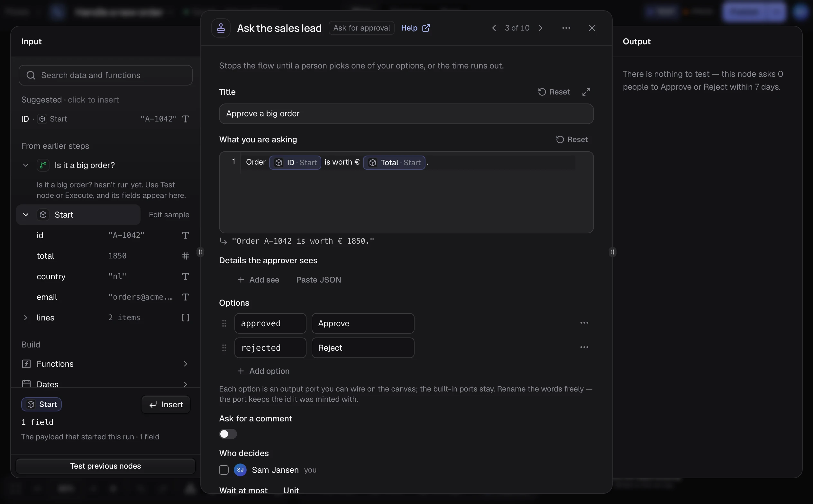Grab the drag handle of approved option
The width and height of the screenshot is (813, 504).
(x=224, y=323)
